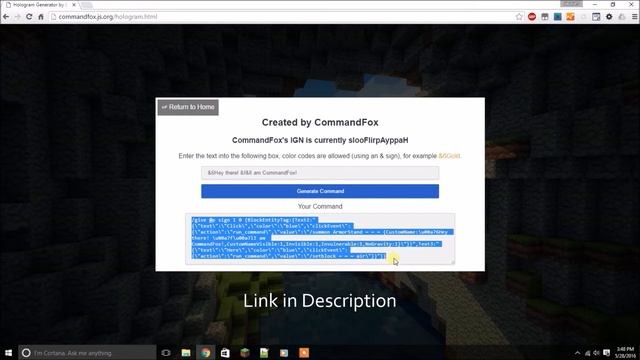Open the Minecraft grass block taskbar icon
Image resolution: width=640 pixels, height=360 pixels.
[x=244, y=353]
